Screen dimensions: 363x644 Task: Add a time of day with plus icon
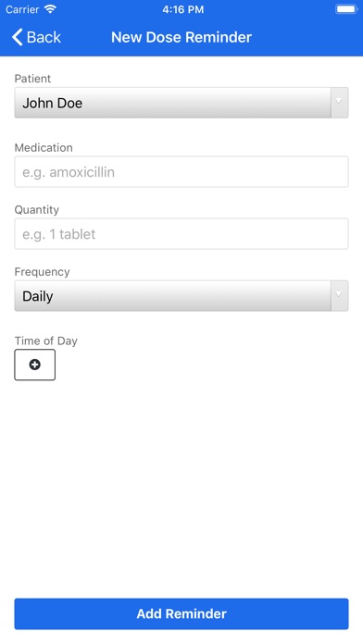pyautogui.click(x=35, y=365)
